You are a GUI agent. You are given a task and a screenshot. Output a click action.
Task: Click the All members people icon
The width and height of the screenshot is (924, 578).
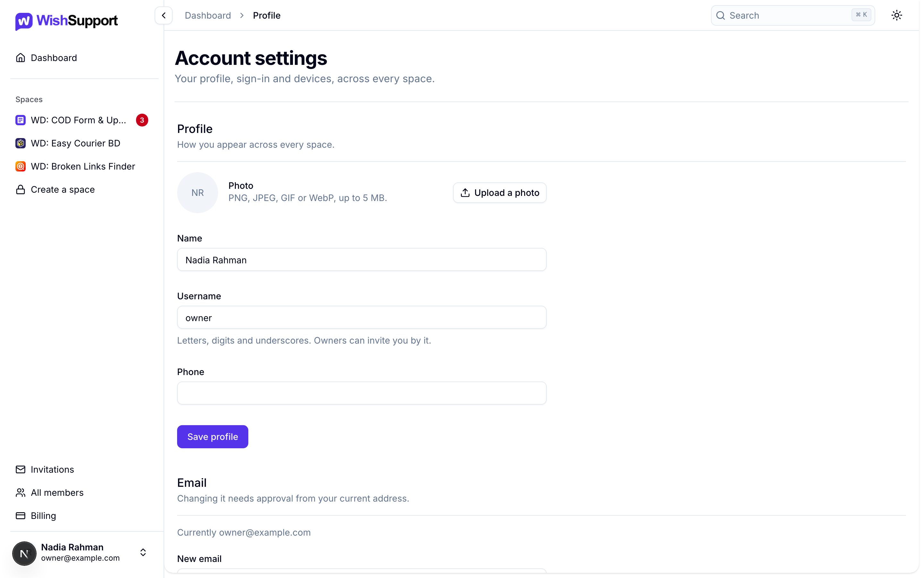[x=21, y=493]
